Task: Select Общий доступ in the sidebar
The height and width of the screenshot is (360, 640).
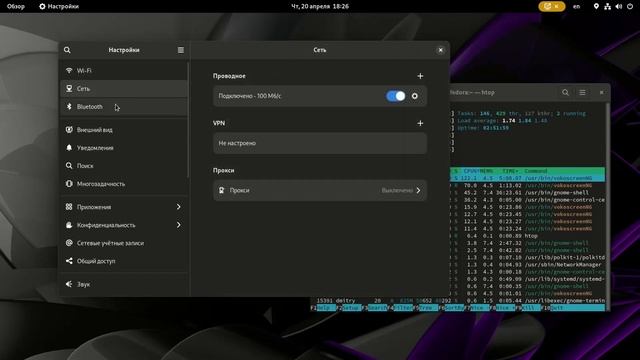Action: pos(124,261)
